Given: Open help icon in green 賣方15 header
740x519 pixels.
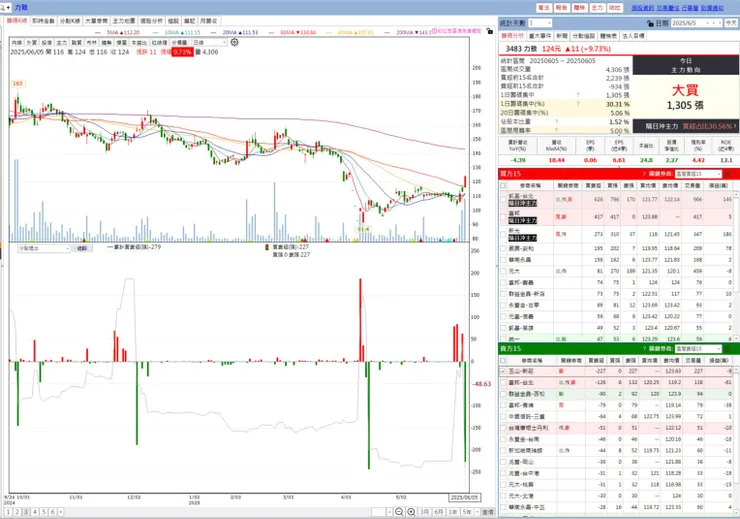Looking at the screenshot, I should point(644,349).
